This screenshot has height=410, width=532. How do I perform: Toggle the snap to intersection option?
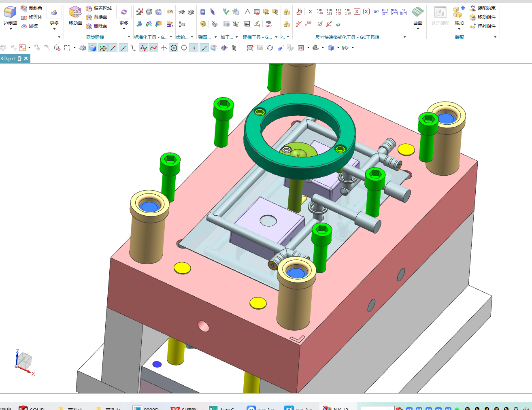coord(164,48)
